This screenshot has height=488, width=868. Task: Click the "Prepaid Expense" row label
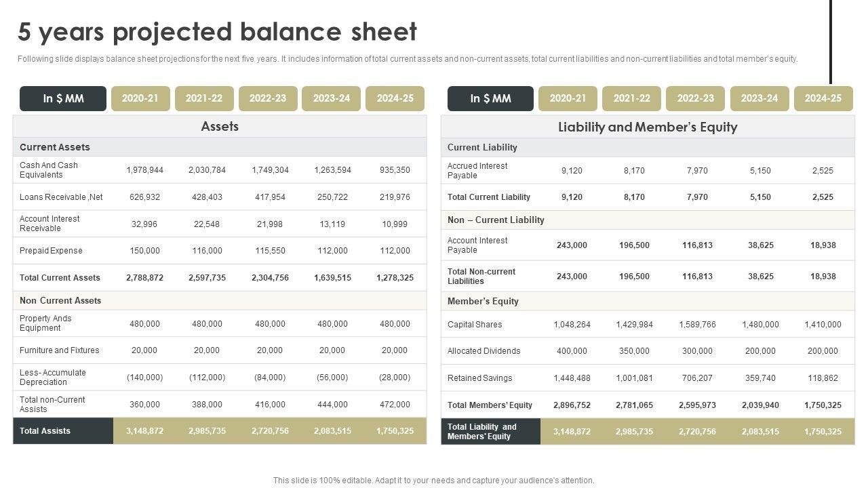(x=51, y=251)
